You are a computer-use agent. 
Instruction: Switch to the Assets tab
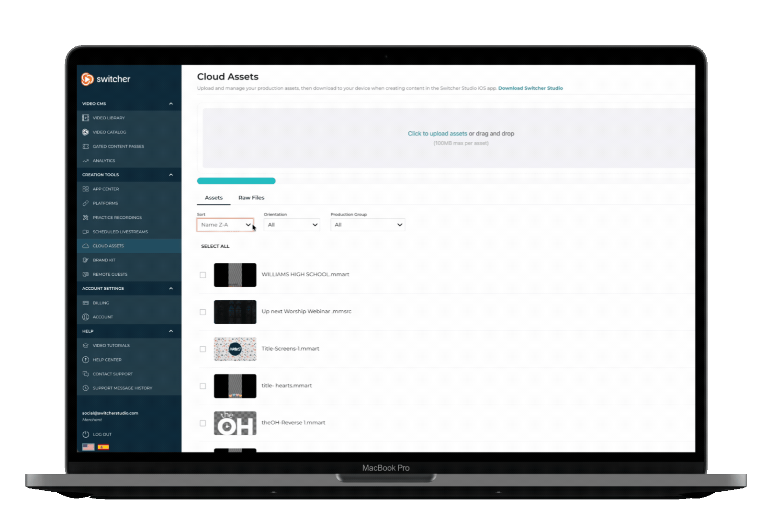click(214, 198)
